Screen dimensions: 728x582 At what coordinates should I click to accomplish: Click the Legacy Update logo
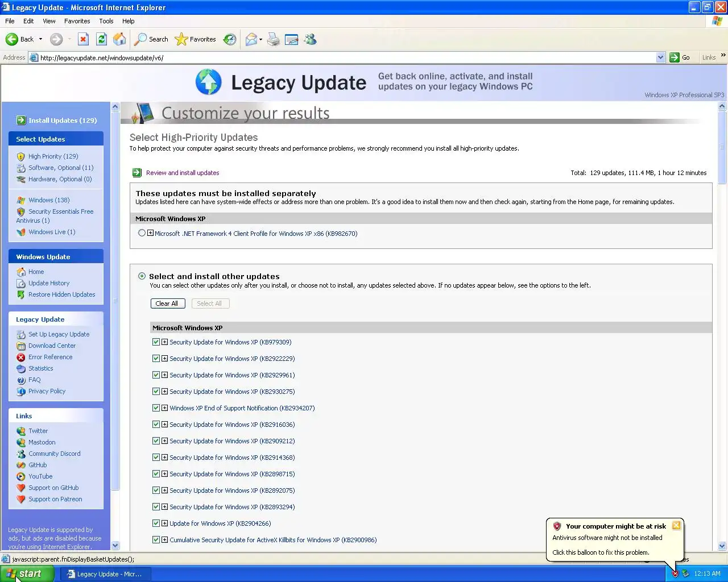209,82
